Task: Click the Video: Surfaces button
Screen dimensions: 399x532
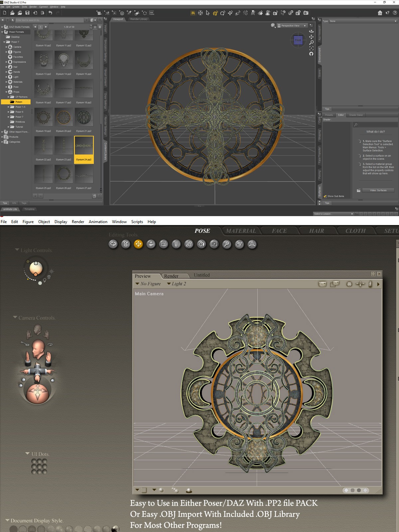Action: 378,191
